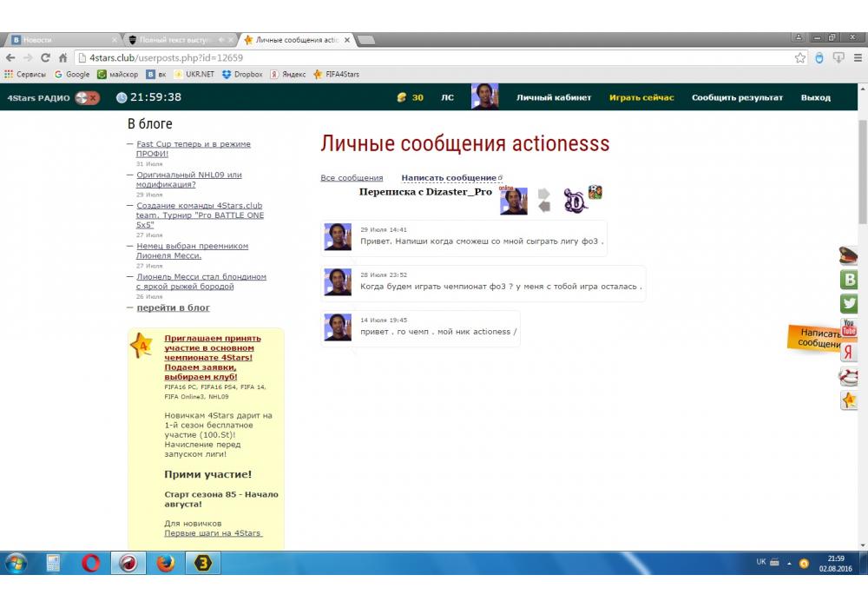
Task: Click the Dizaster_Pro purple D avatar
Action: coord(575,200)
